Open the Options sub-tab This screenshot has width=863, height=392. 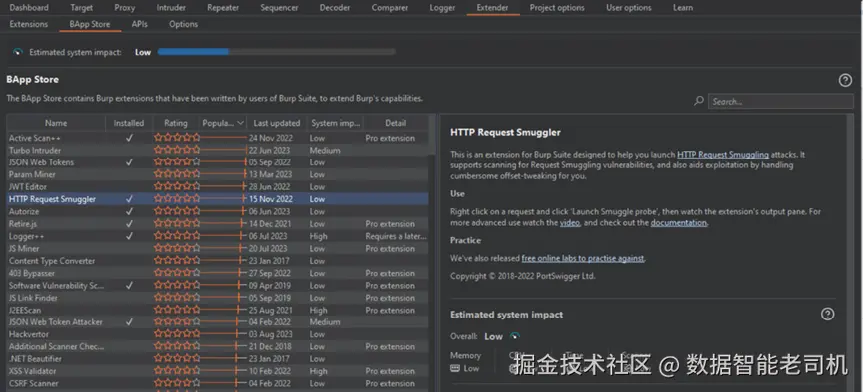coord(183,24)
